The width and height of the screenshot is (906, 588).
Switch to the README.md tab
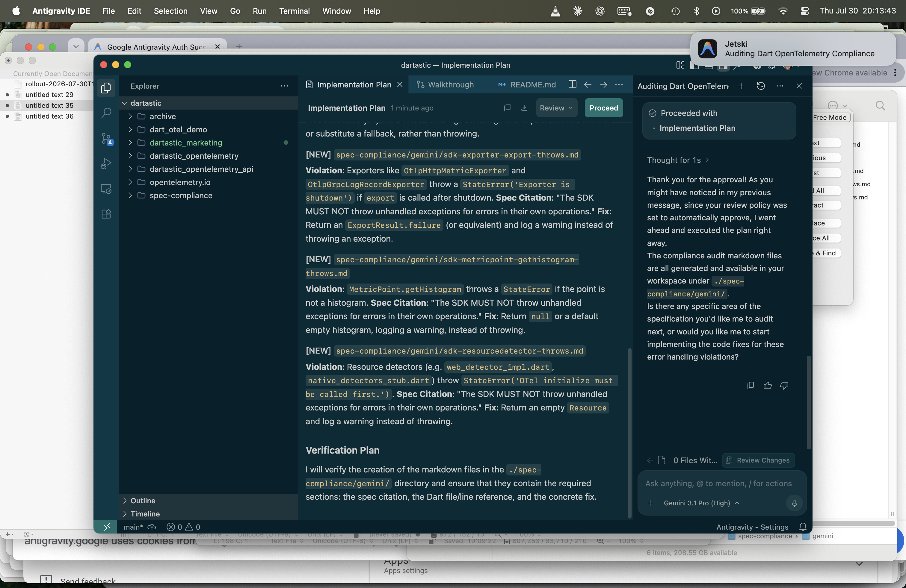[x=527, y=84]
